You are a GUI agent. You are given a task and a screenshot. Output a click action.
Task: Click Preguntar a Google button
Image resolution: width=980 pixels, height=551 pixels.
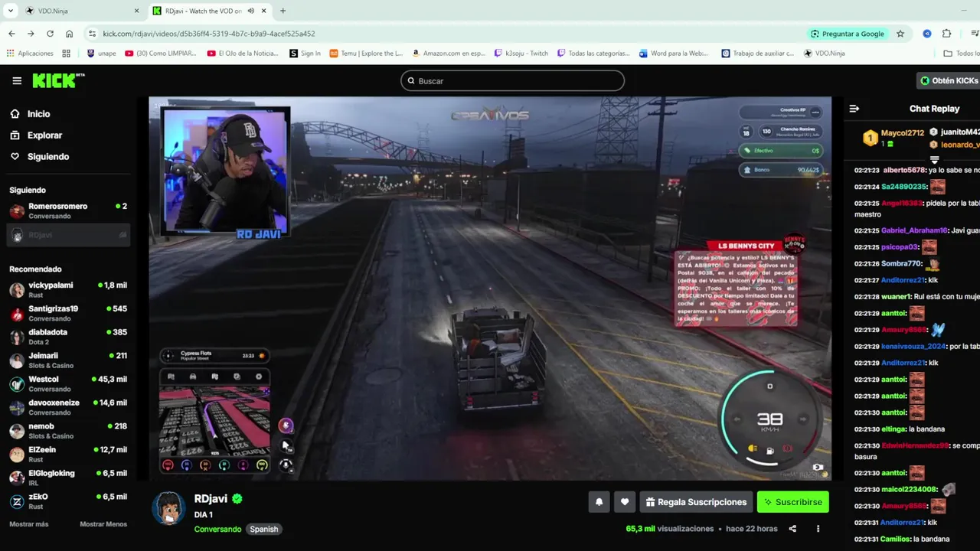tap(848, 34)
